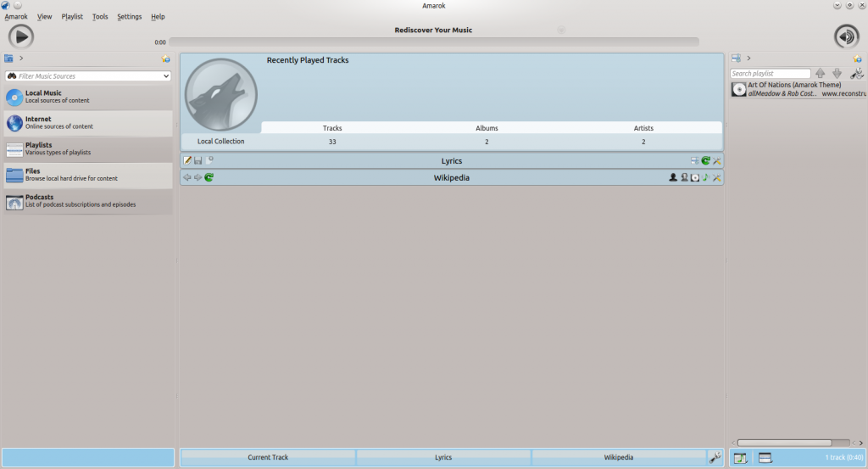Open the View menu

44,17
